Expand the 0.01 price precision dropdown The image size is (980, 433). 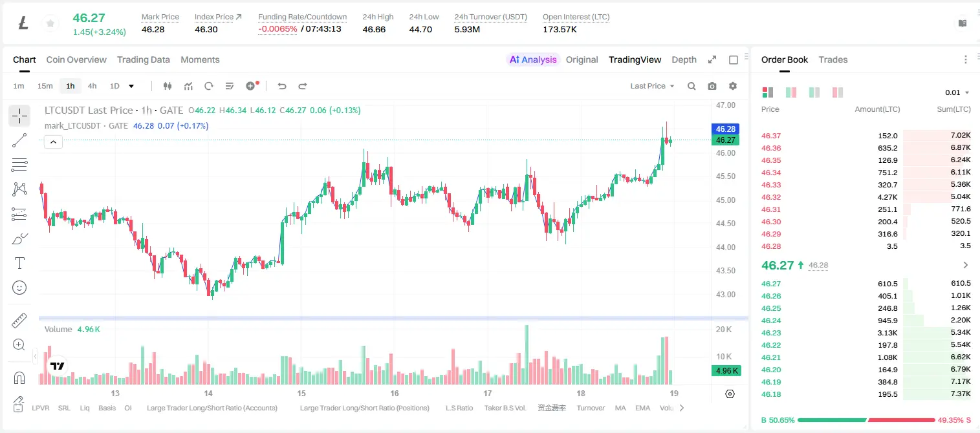pyautogui.click(x=957, y=92)
